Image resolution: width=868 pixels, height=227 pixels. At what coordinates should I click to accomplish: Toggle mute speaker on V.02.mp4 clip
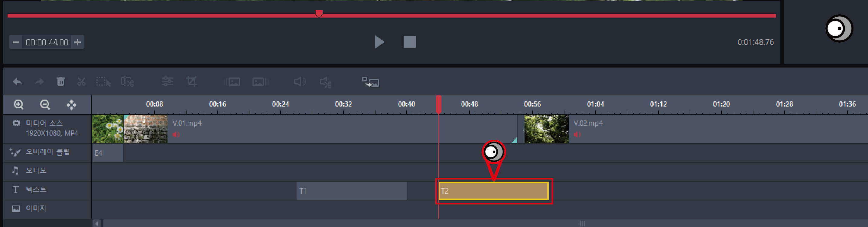coord(577,135)
